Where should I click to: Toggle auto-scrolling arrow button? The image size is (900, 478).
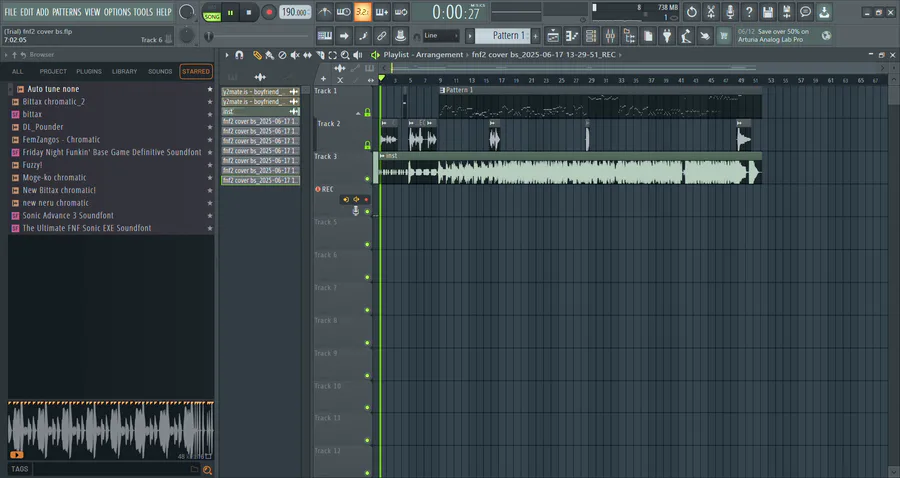coord(344,36)
